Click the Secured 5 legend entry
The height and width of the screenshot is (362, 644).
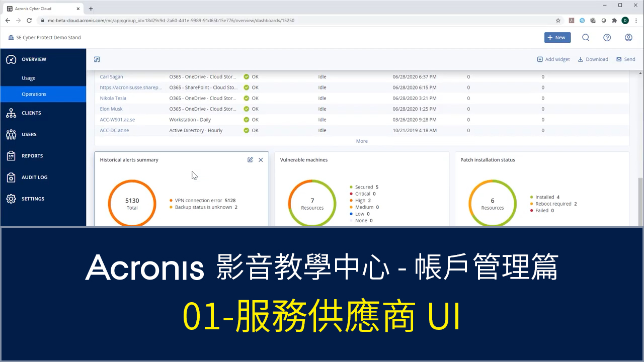(x=364, y=187)
